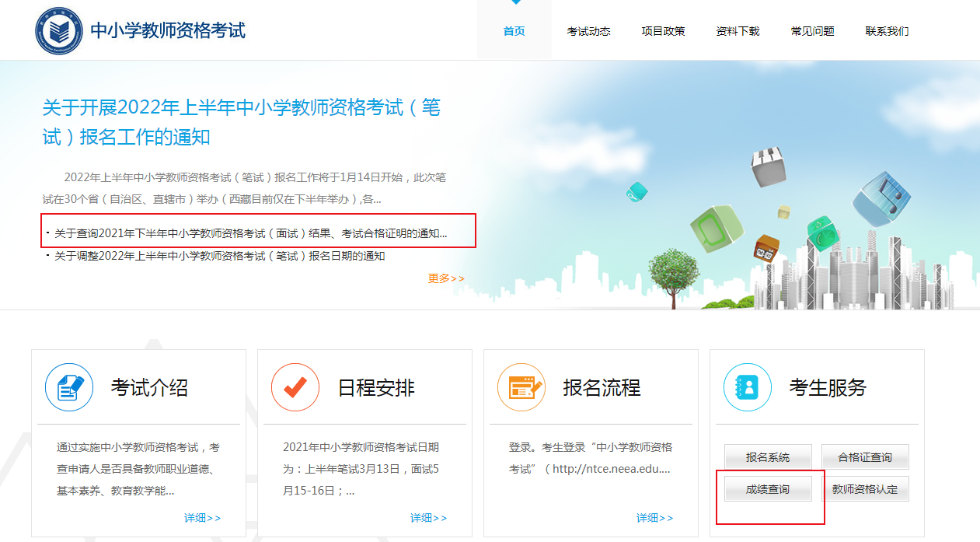The height and width of the screenshot is (542, 980).
Task: Open the 调整笔试报名日期 notice link
Action: coord(219,256)
